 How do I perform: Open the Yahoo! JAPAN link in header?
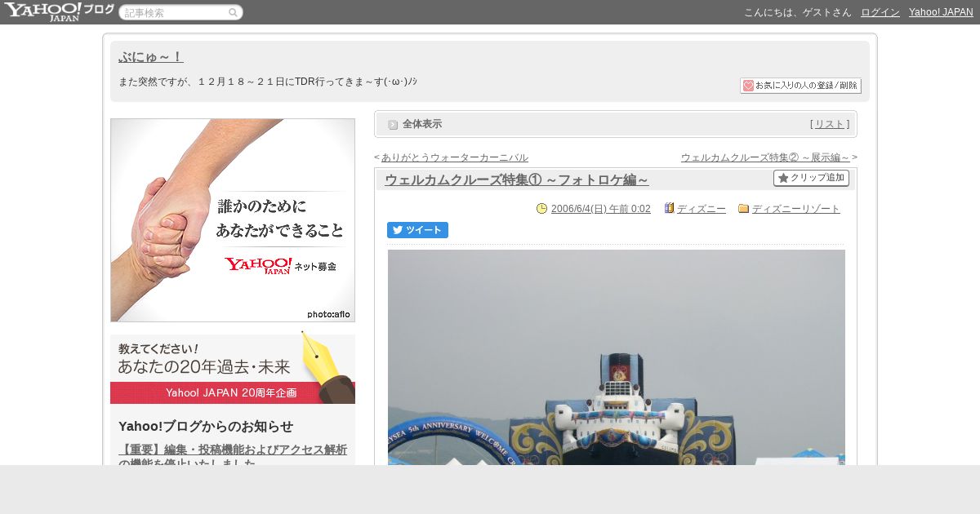pyautogui.click(x=941, y=12)
